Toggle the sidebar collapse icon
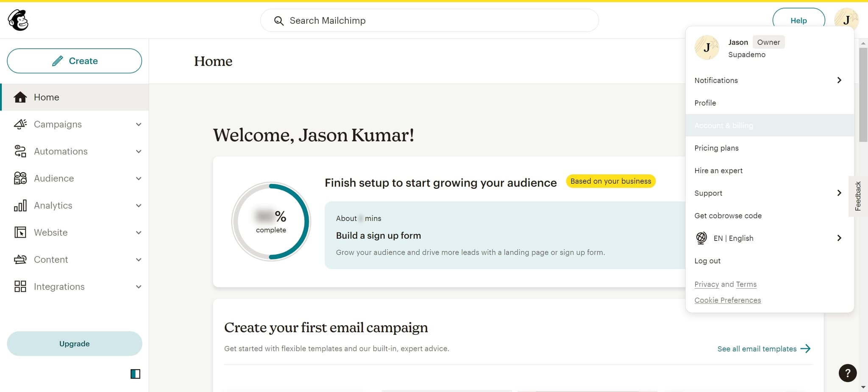868x392 pixels. (135, 374)
